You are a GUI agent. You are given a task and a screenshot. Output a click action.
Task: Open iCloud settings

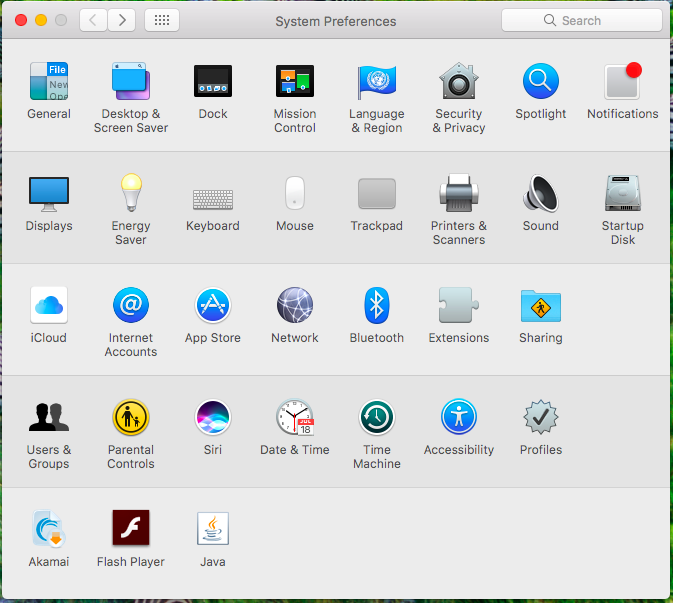point(49,305)
